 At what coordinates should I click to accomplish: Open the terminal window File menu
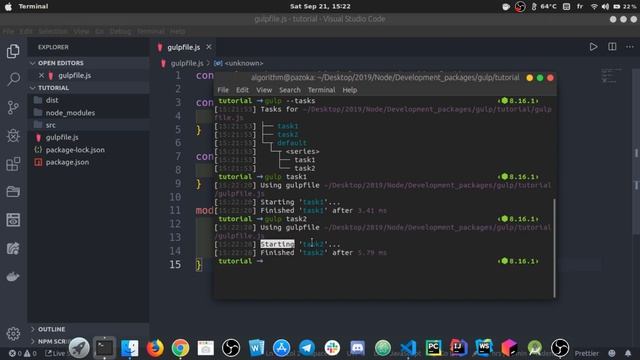tap(223, 90)
